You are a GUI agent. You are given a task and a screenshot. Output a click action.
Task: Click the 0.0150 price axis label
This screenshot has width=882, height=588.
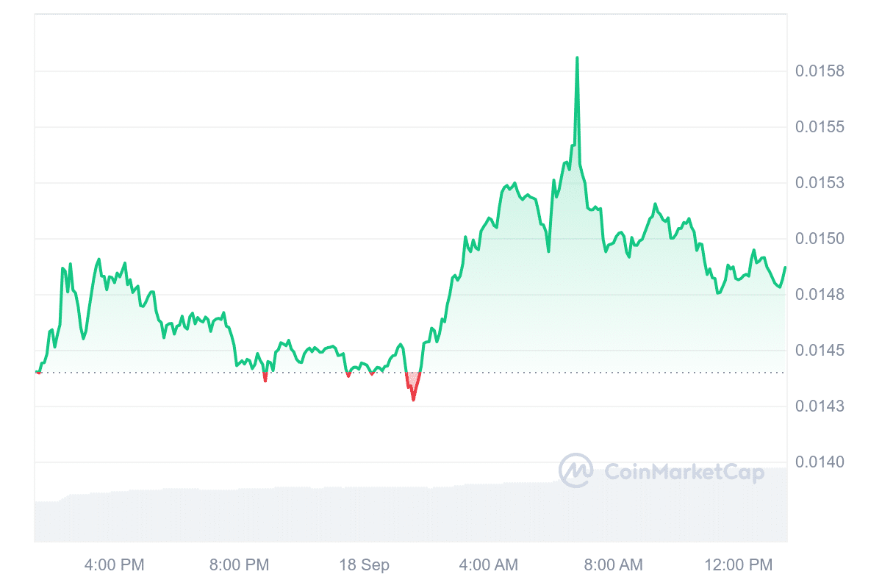(x=820, y=239)
